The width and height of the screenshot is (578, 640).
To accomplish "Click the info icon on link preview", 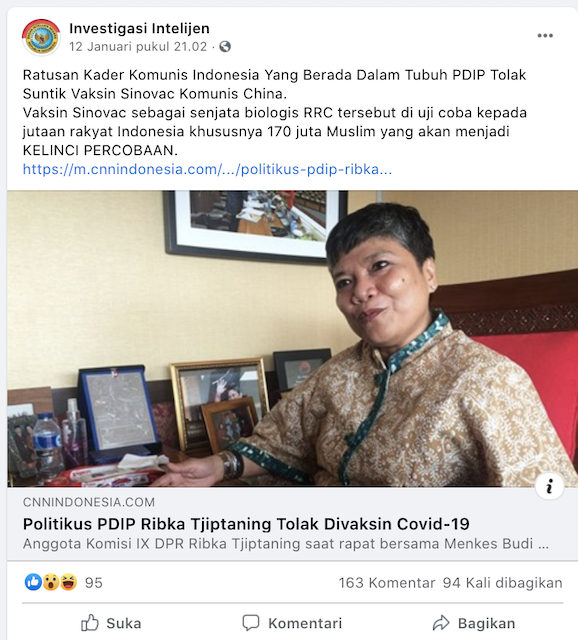I will tap(549, 486).
